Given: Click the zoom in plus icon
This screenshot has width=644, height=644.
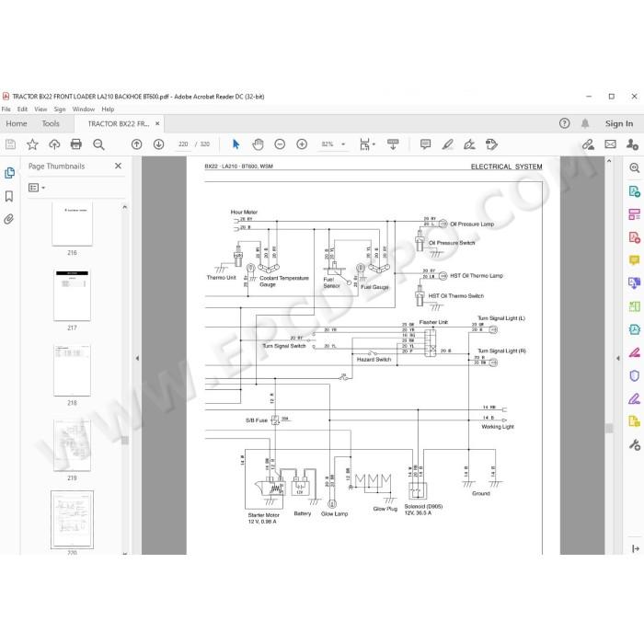Looking at the screenshot, I should (x=302, y=144).
